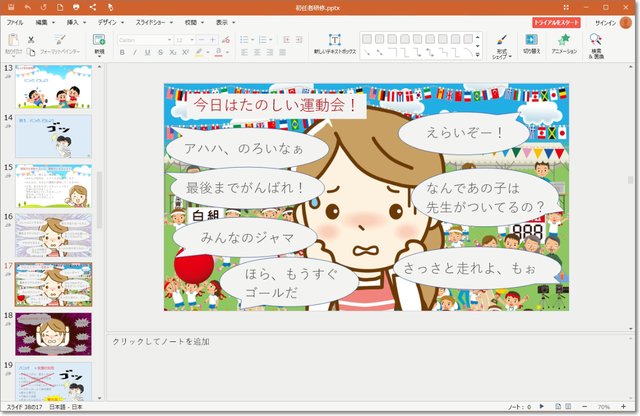Toggle bold formatting

[x=122, y=52]
